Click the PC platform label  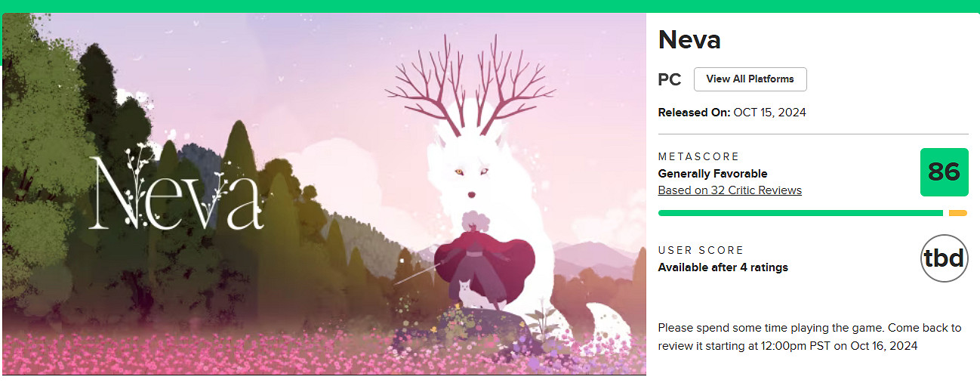tap(670, 79)
